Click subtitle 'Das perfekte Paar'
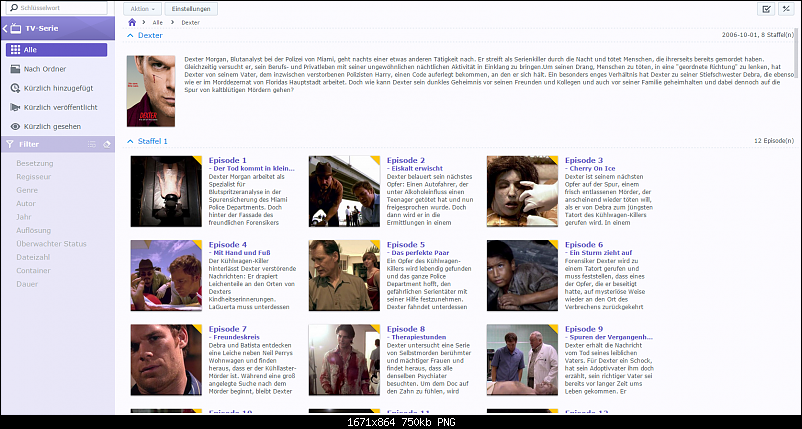 point(420,253)
